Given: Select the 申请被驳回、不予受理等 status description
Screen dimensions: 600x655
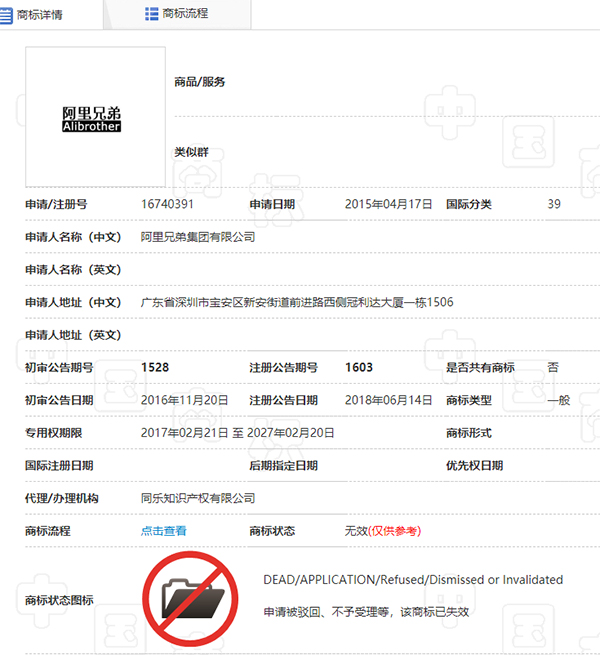Looking at the screenshot, I should tap(366, 612).
